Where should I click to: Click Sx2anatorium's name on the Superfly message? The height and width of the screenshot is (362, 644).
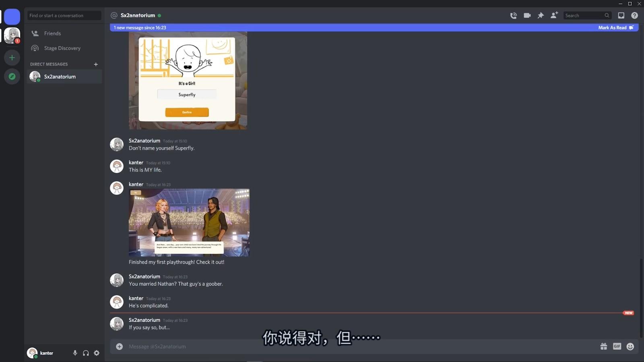(x=144, y=141)
